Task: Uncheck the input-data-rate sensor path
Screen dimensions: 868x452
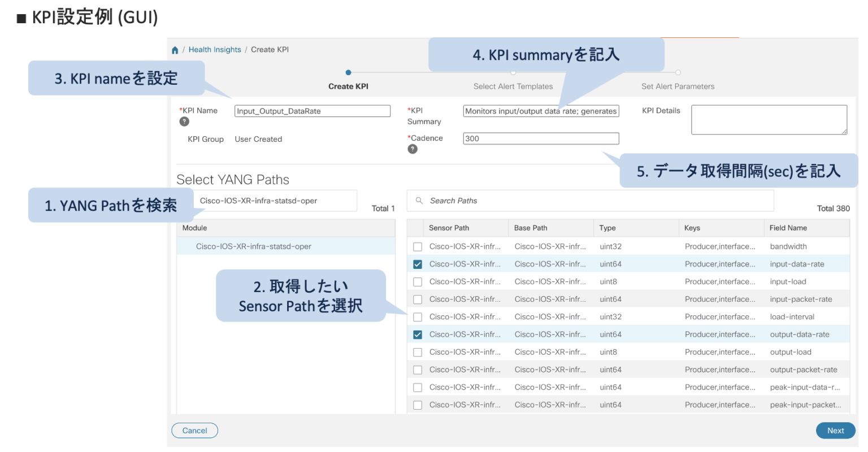Action: [x=417, y=264]
